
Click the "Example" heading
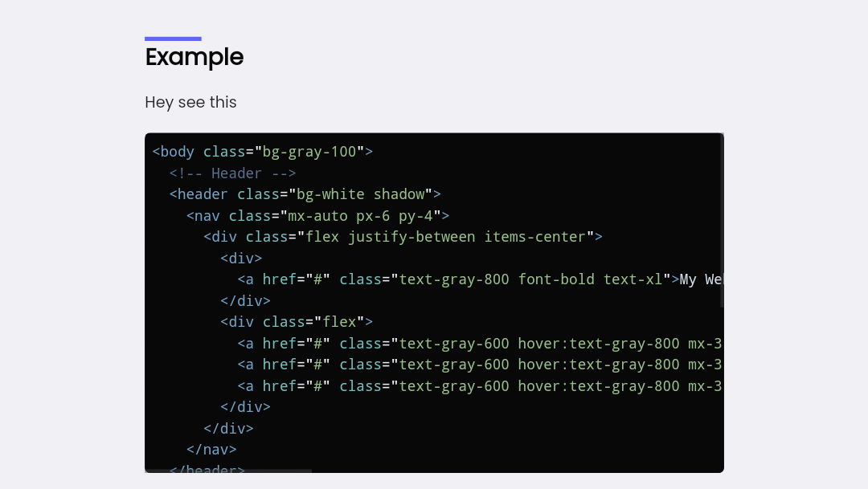pyautogui.click(x=194, y=57)
